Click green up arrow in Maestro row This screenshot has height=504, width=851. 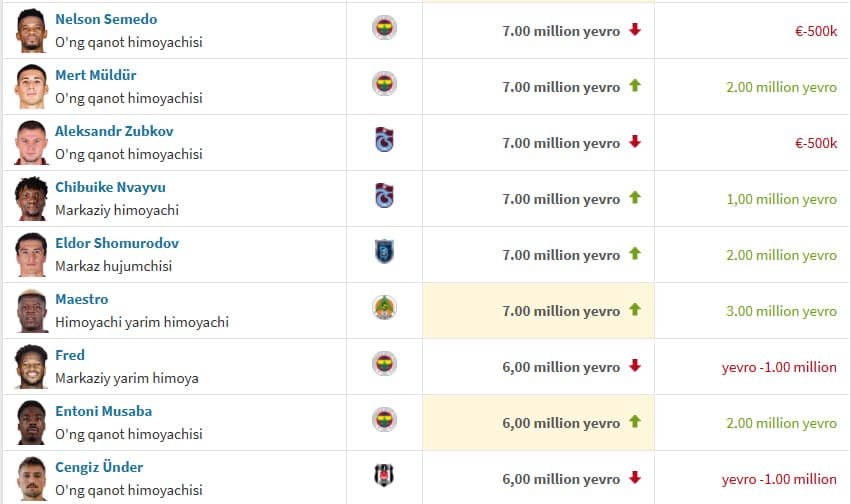tap(634, 310)
